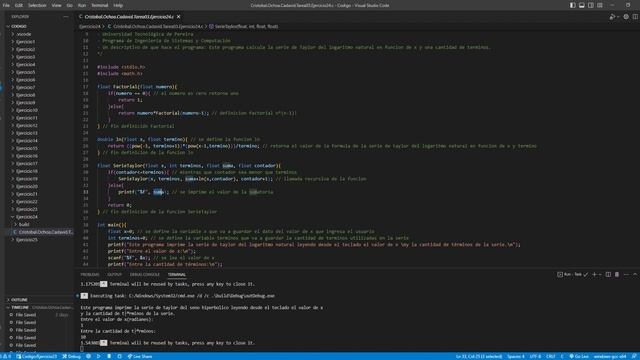Close the Ejercicio24.c editor tab

(x=178, y=17)
